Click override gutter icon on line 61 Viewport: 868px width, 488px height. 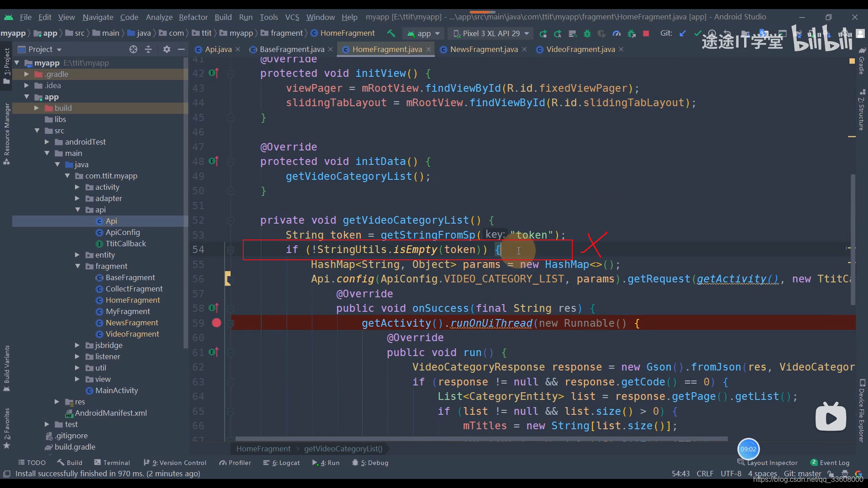tap(214, 352)
